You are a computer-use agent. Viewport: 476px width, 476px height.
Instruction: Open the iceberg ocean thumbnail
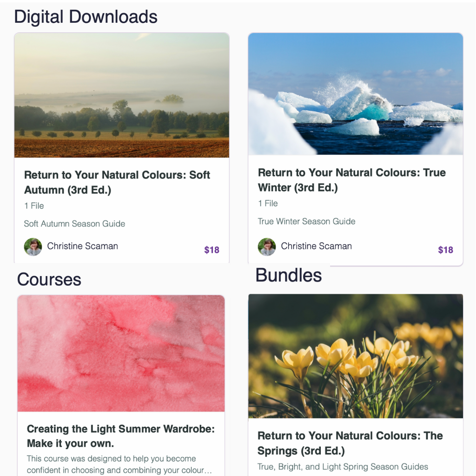pos(356,94)
